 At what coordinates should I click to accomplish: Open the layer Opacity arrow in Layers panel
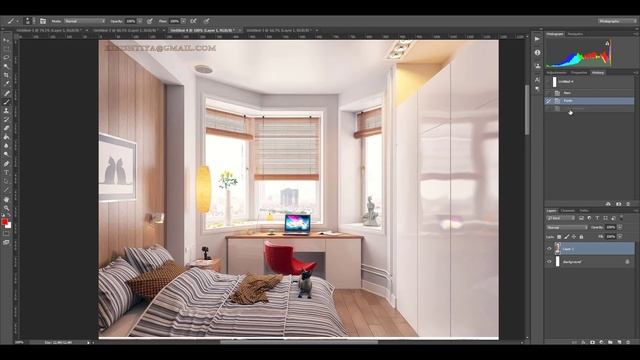[x=620, y=227]
